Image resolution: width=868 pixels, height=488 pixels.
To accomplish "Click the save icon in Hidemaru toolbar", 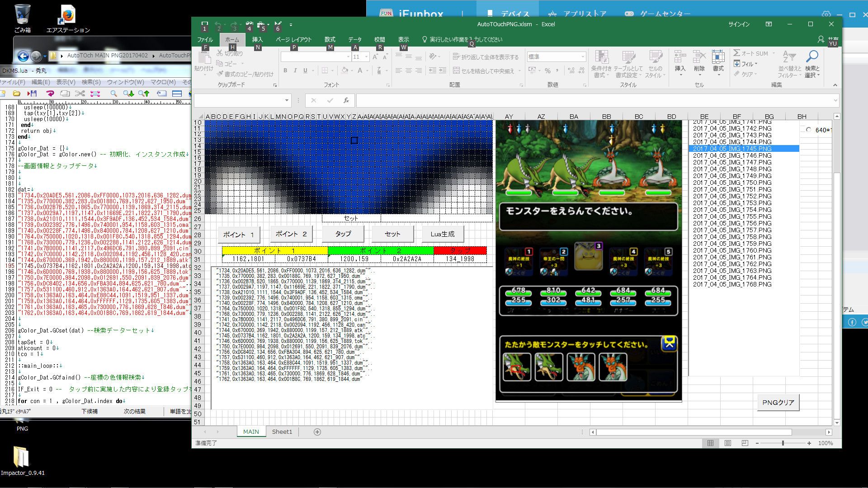I will click(32, 94).
